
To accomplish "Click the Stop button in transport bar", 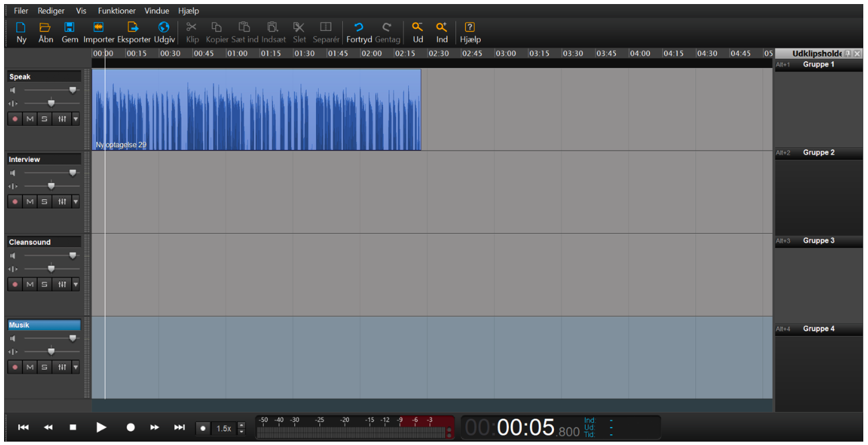I will tap(73, 428).
